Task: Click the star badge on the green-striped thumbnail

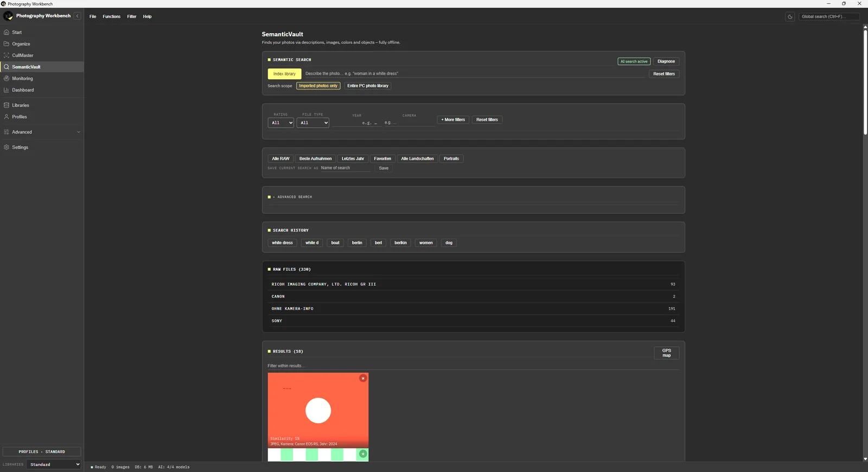Action: pyautogui.click(x=363, y=454)
